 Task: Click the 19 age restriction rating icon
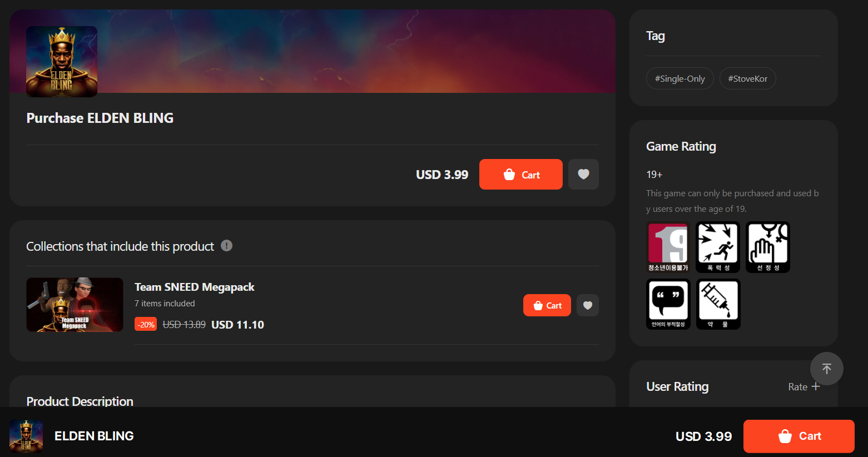668,247
